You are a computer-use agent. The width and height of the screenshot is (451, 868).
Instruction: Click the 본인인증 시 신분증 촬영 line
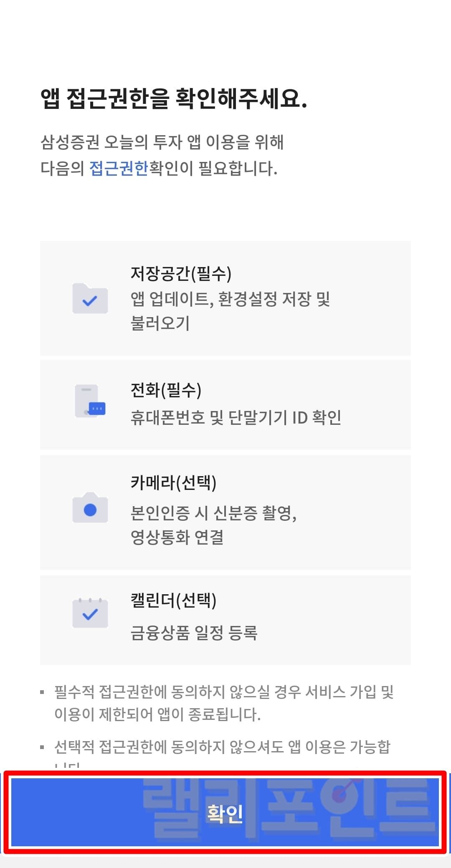tap(213, 513)
